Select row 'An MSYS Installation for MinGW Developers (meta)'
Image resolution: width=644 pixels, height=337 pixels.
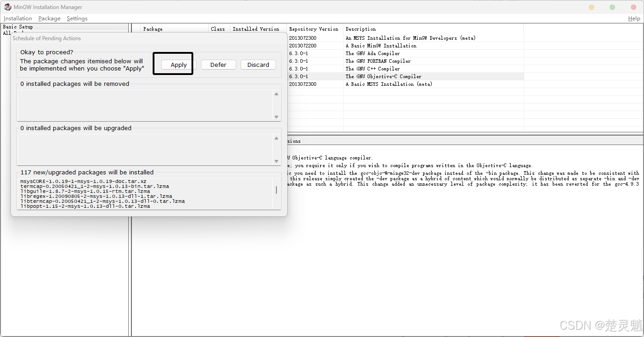pos(411,38)
